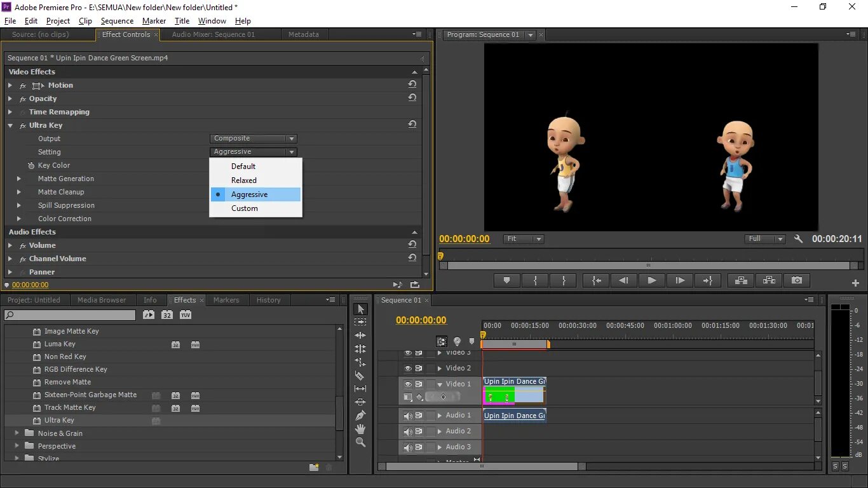The width and height of the screenshot is (868, 488).
Task: Click the Extract button
Action: coord(769,280)
